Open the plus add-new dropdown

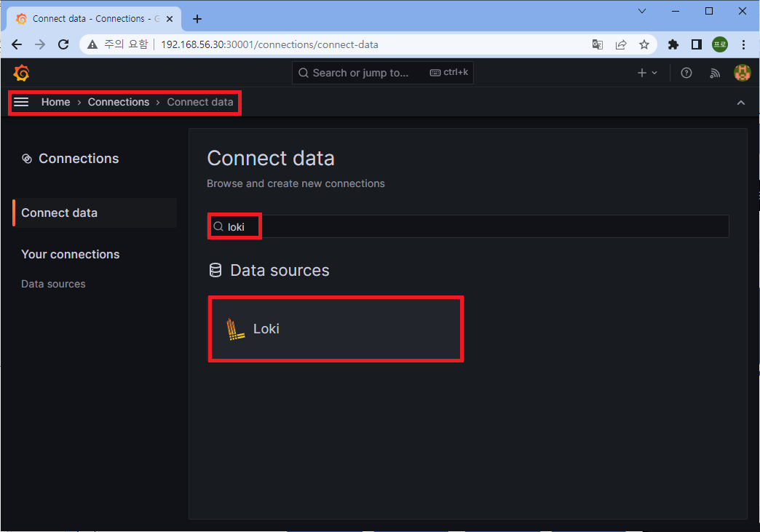[647, 73]
